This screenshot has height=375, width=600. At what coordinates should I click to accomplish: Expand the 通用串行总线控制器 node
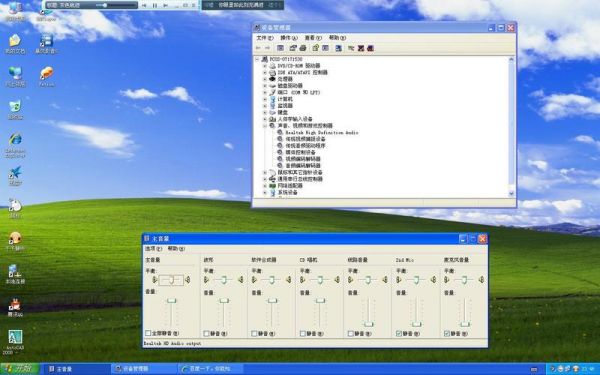point(265,179)
